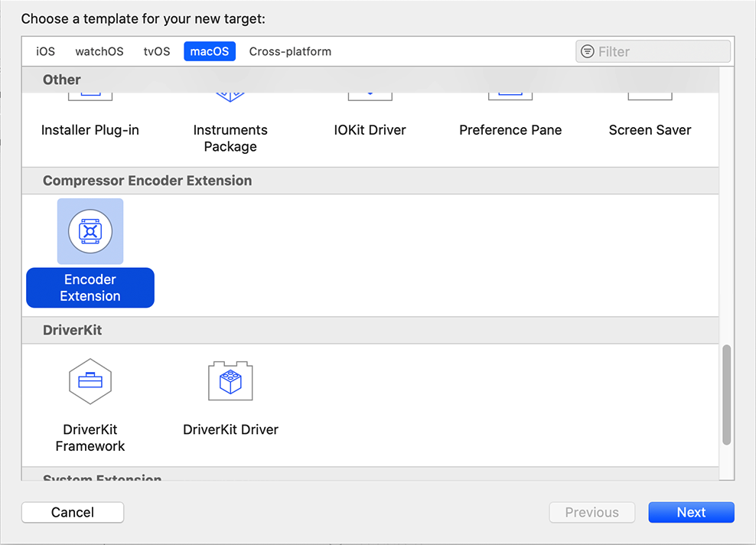Switch to the watchOS tab
The width and height of the screenshot is (756, 545).
[99, 51]
